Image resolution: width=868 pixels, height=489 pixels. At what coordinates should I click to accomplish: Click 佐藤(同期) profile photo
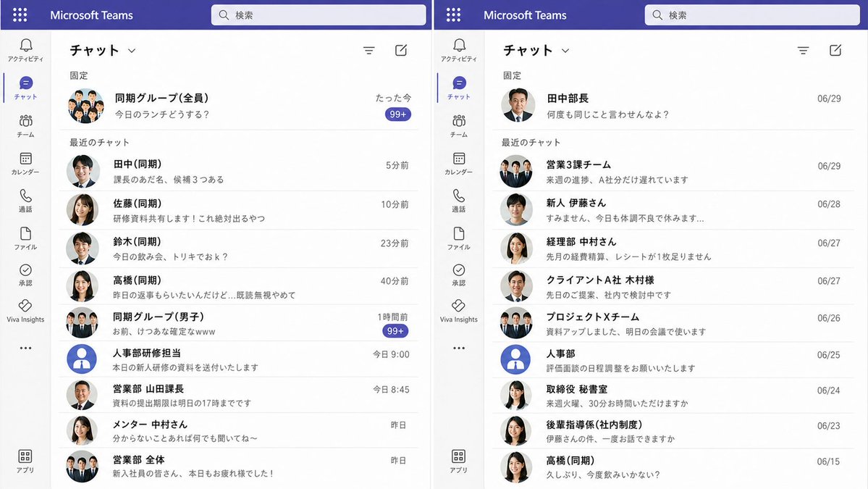pos(83,210)
